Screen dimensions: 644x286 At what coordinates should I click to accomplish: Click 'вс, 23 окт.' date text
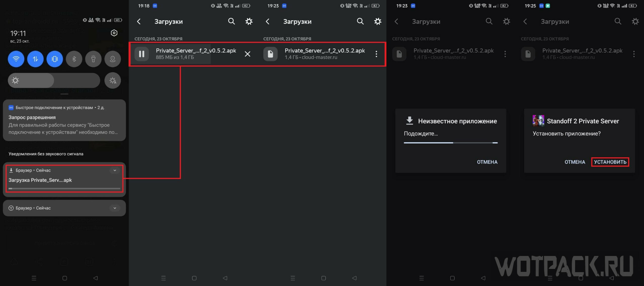tap(20, 41)
